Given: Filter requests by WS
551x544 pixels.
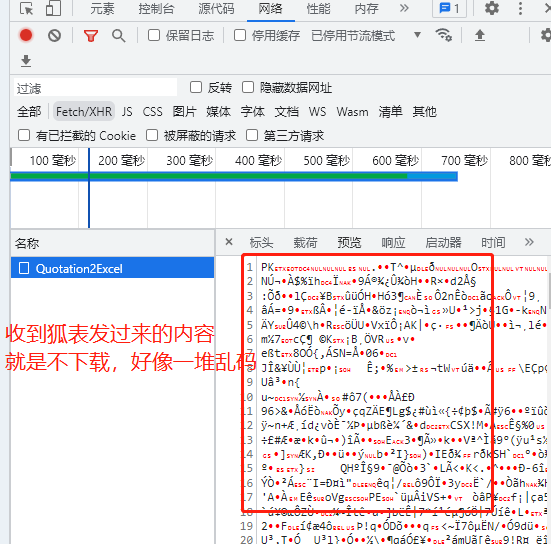Looking at the screenshot, I should tap(317, 112).
